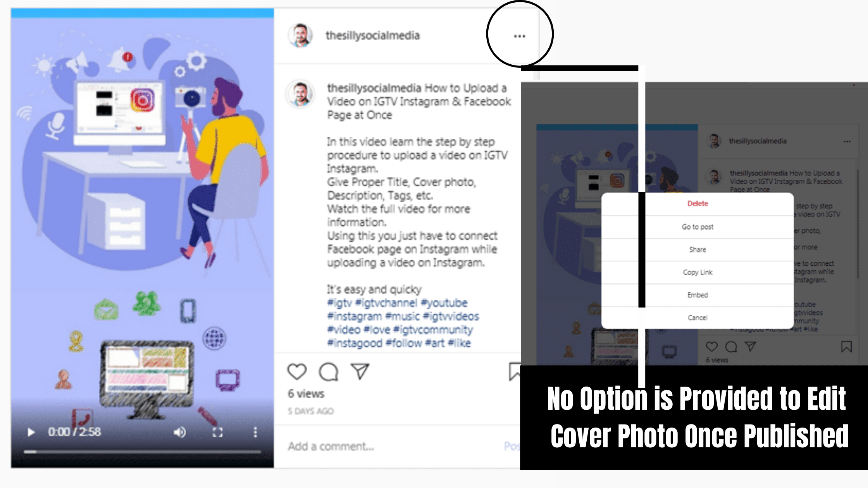The image size is (868, 488).
Task: Open the video's vertical three-dot menu
Action: [x=255, y=432]
